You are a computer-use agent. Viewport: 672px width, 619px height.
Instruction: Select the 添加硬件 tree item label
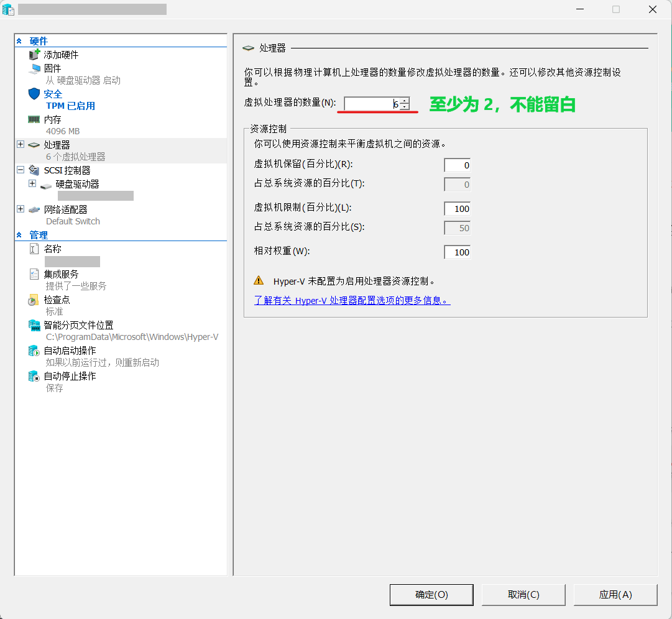pos(62,55)
